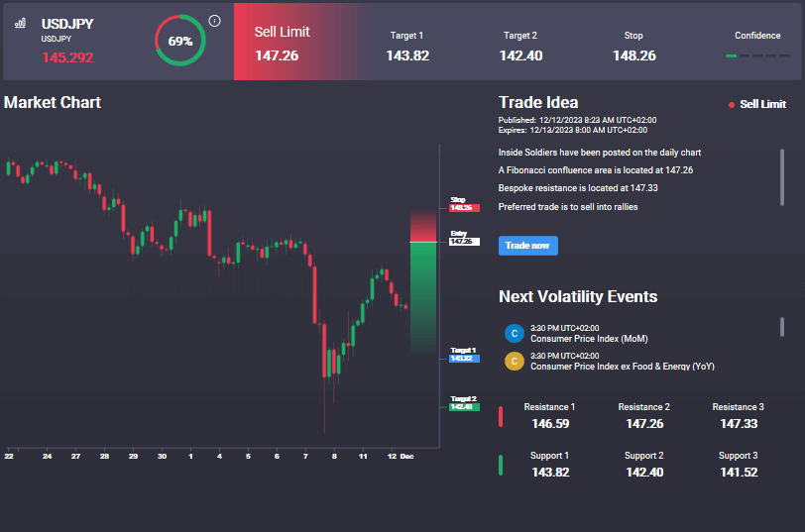Click the USDJPY price 145.292
The image size is (805, 532).
tap(67, 57)
